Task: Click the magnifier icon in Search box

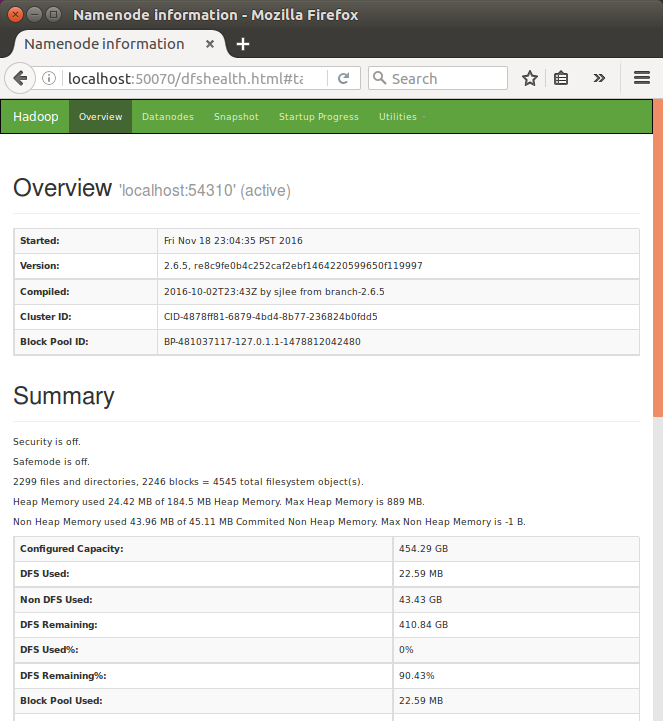Action: tap(379, 78)
